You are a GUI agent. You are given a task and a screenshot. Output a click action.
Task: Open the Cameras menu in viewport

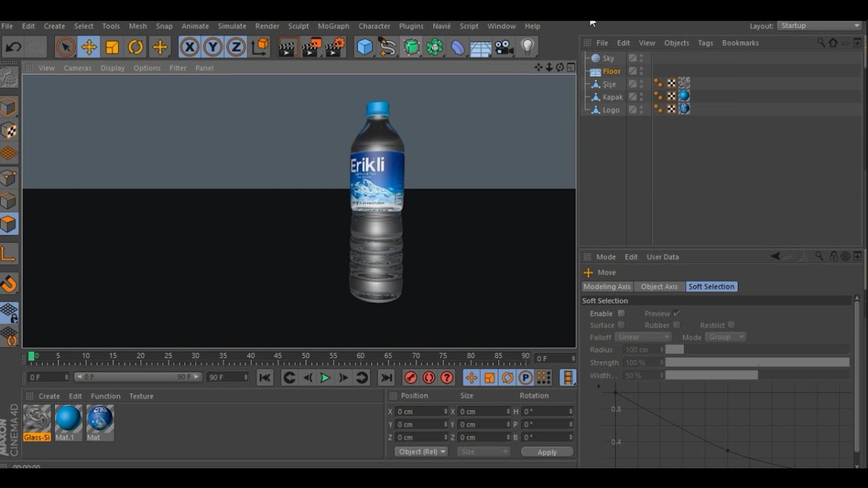[x=77, y=68]
